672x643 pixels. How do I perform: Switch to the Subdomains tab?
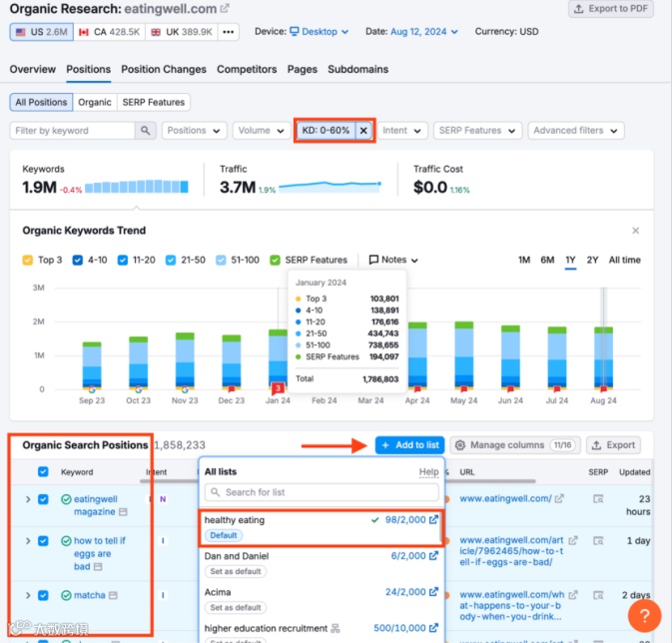[x=358, y=70]
